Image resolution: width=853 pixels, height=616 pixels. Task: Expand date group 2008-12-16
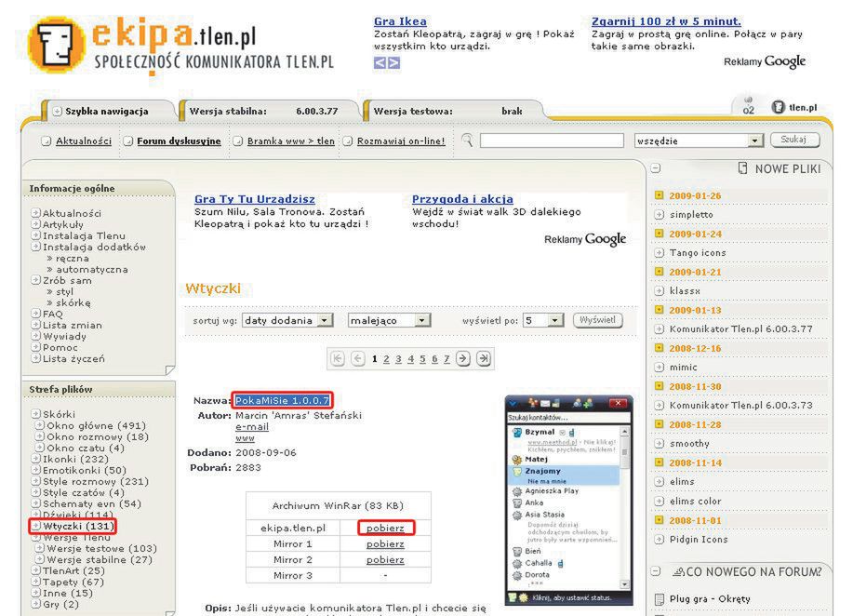660,347
